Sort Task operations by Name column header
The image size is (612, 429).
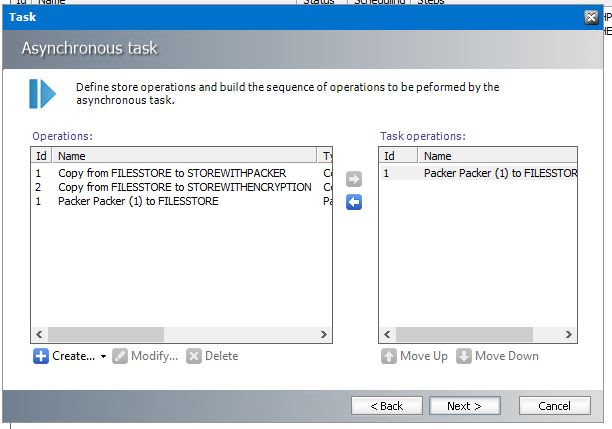coord(498,156)
